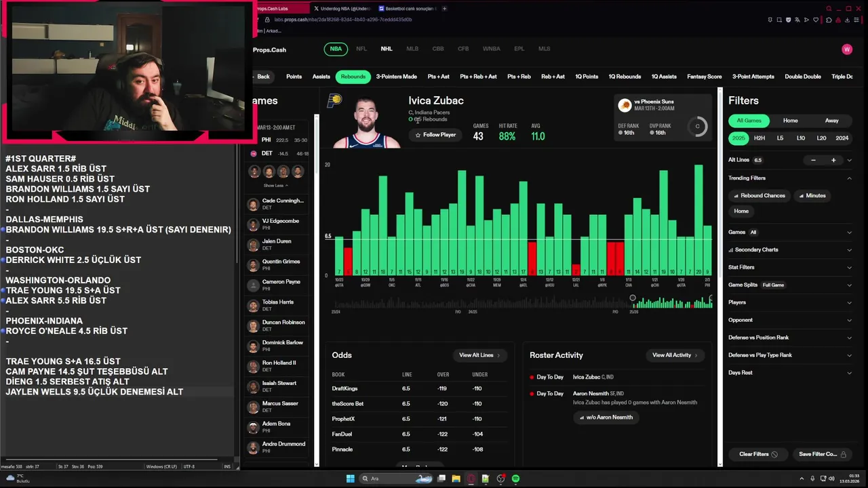Click View Alt Lines button
Screen dimensions: 868x488
pyautogui.click(x=479, y=355)
